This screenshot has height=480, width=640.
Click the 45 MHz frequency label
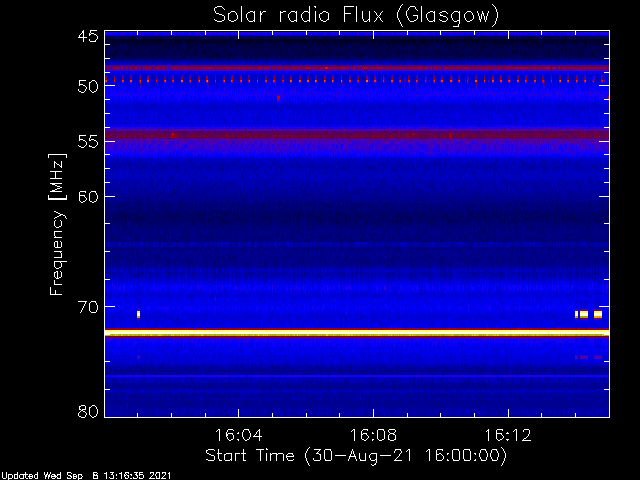88,37
